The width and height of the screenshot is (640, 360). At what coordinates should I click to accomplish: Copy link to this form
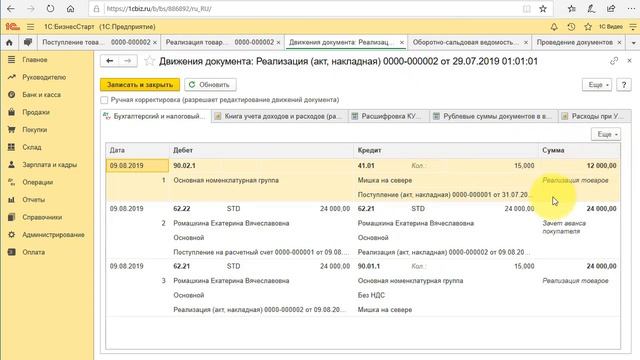coord(614,61)
